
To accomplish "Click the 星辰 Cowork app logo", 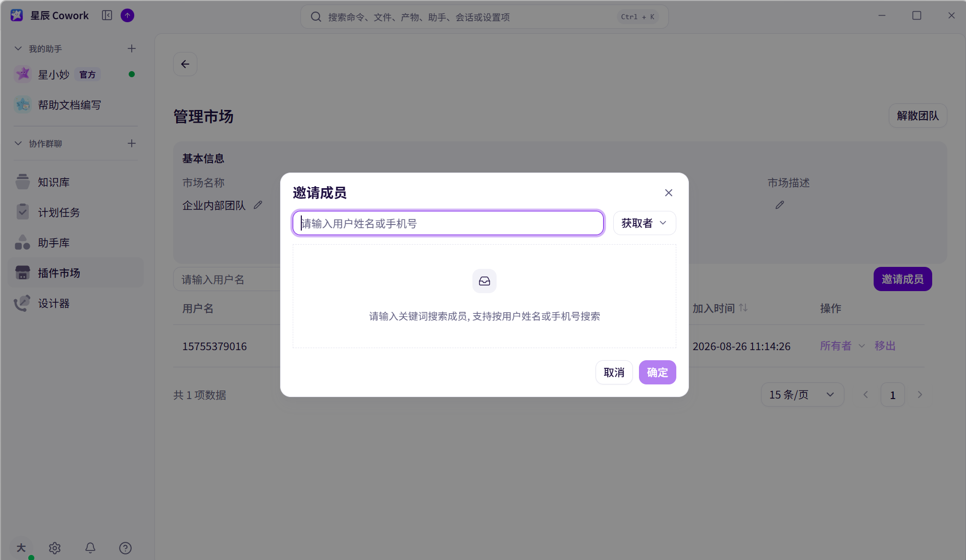I will point(17,16).
